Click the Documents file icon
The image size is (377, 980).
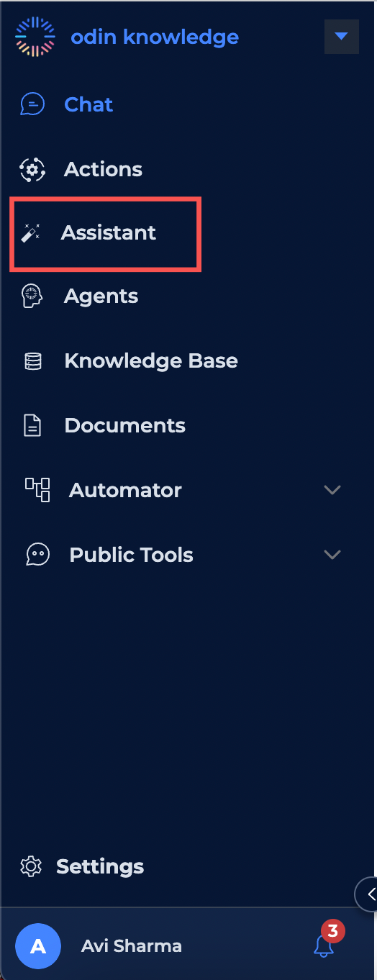(33, 426)
